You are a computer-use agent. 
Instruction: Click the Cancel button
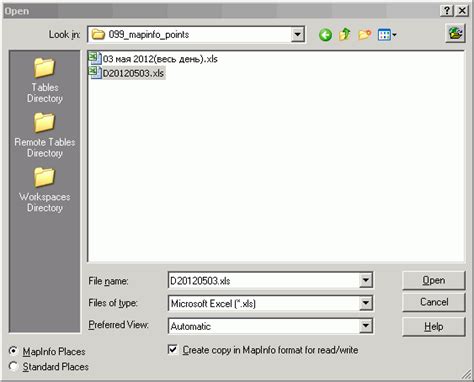pyautogui.click(x=434, y=302)
